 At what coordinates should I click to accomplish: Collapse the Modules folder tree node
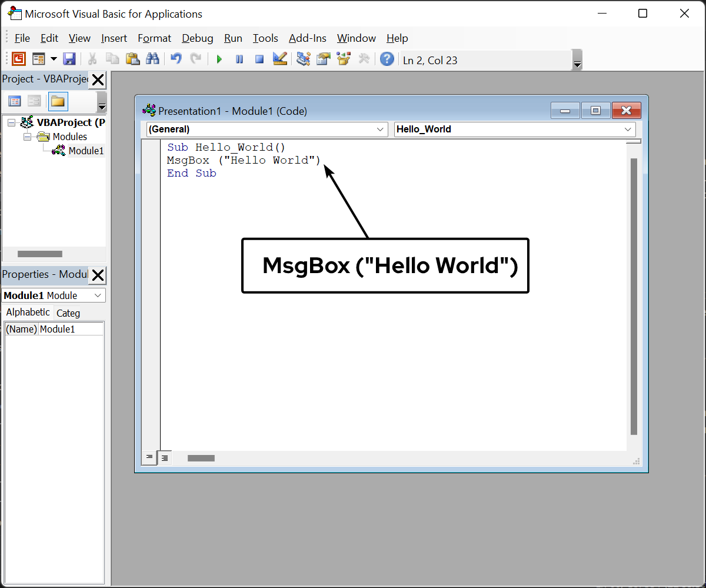coord(27,137)
